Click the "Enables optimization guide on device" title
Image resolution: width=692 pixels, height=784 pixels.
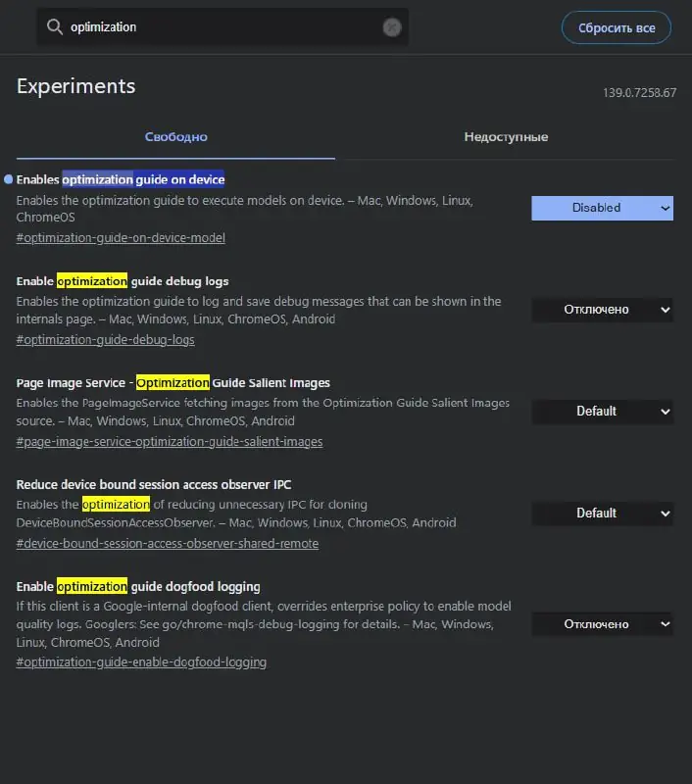coord(121,179)
